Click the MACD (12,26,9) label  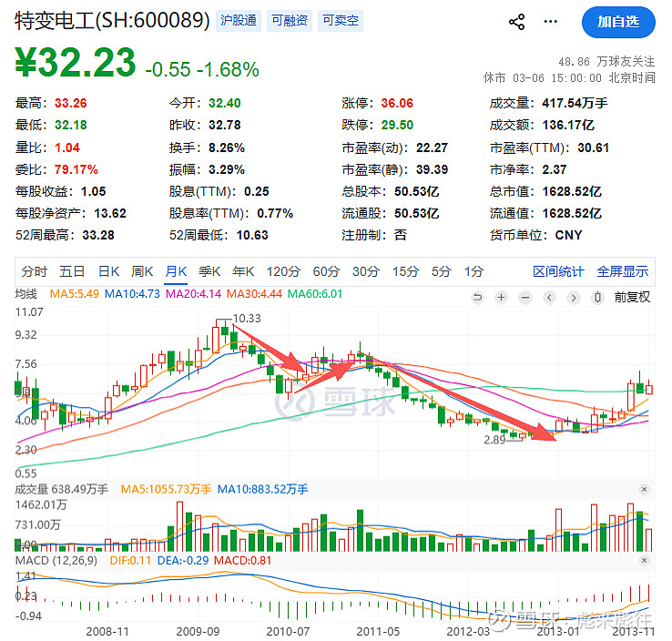(x=56, y=561)
